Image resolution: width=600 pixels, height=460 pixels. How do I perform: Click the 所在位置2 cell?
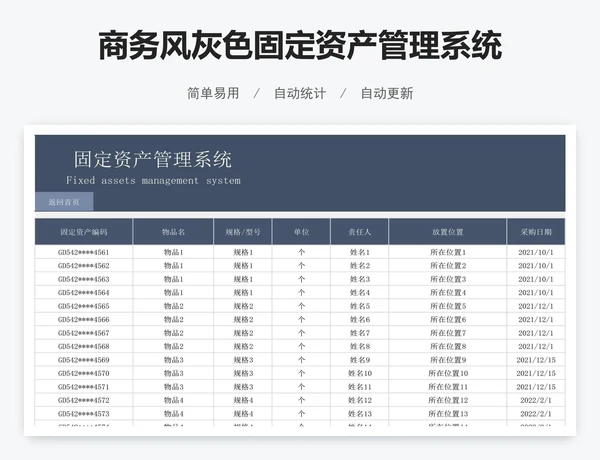point(448,266)
